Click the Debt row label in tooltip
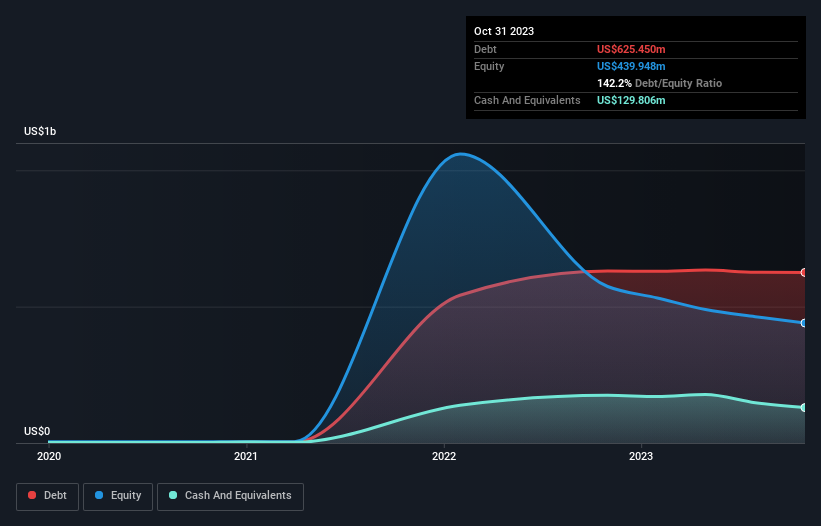This screenshot has height=526, width=821. (485, 49)
